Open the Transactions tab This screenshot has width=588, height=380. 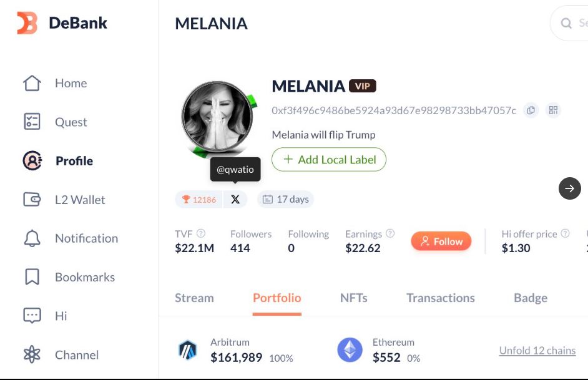[440, 298]
